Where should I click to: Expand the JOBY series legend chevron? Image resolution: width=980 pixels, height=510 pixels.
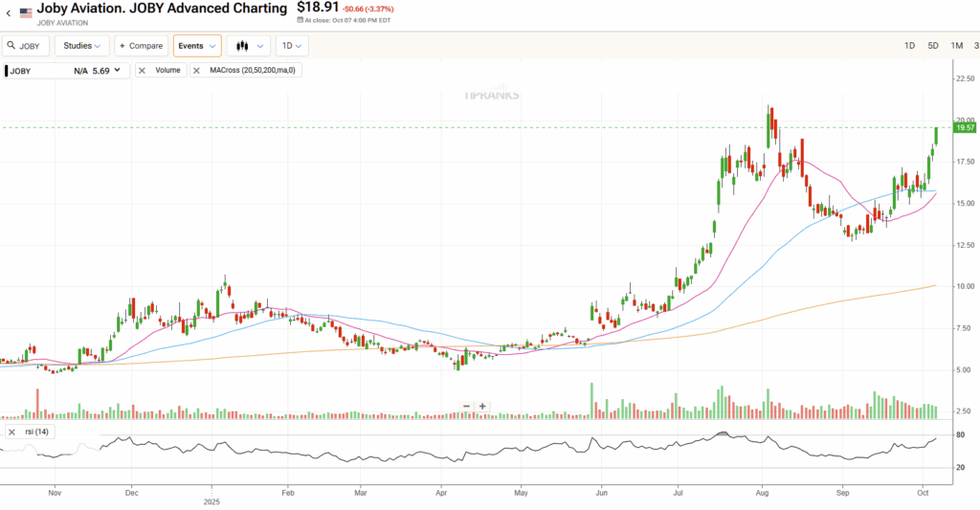click(x=118, y=70)
